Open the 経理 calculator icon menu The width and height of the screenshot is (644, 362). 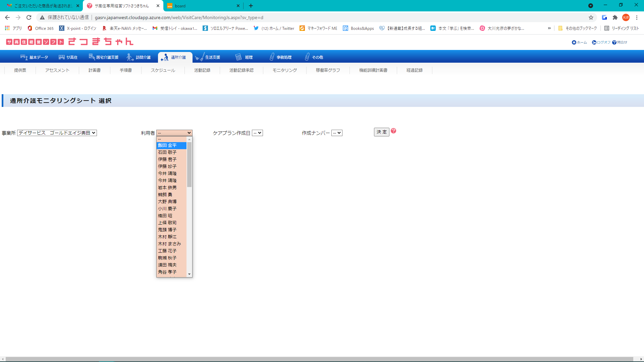[238, 57]
